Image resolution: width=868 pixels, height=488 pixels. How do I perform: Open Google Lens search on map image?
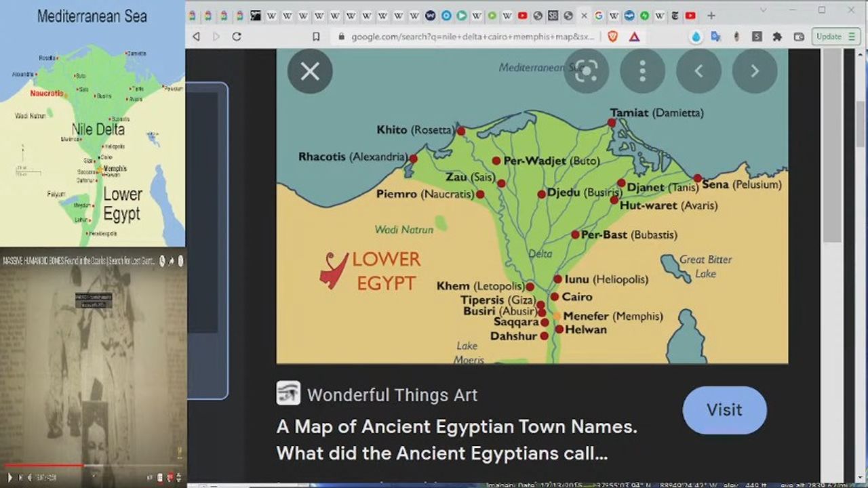point(586,71)
